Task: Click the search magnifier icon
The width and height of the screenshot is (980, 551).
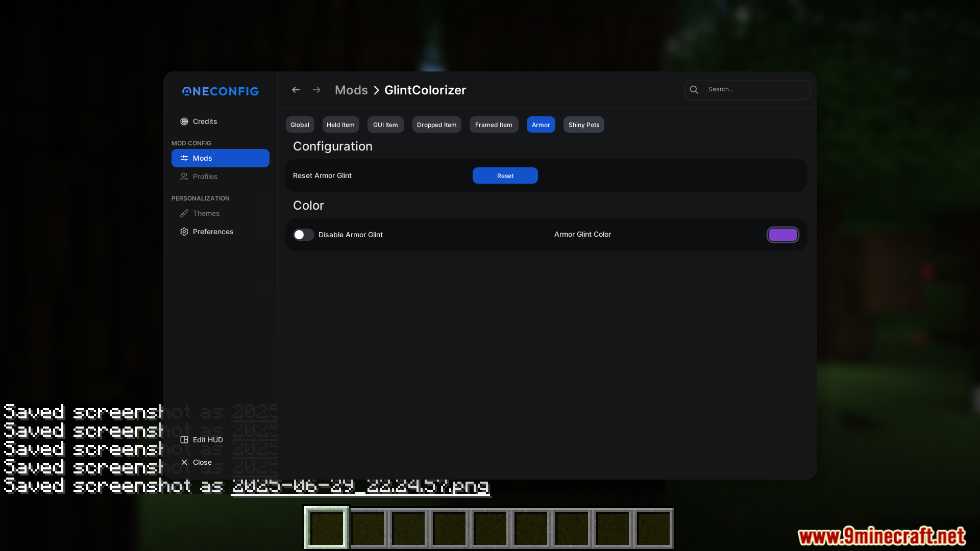Action: 694,90
